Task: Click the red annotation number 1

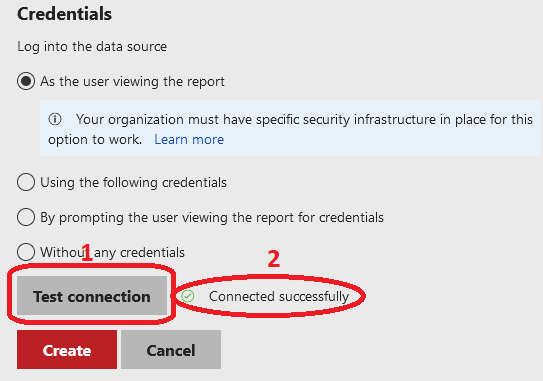Action: [87, 252]
